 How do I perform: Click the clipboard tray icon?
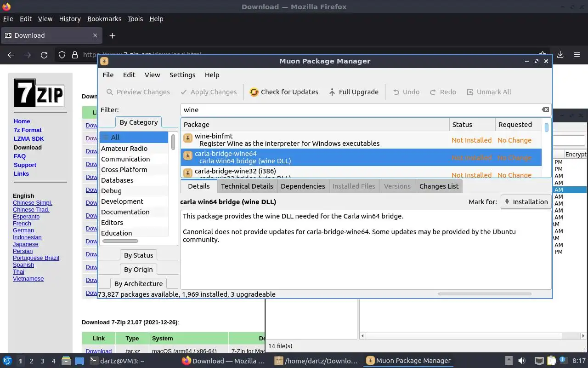pyautogui.click(x=551, y=361)
